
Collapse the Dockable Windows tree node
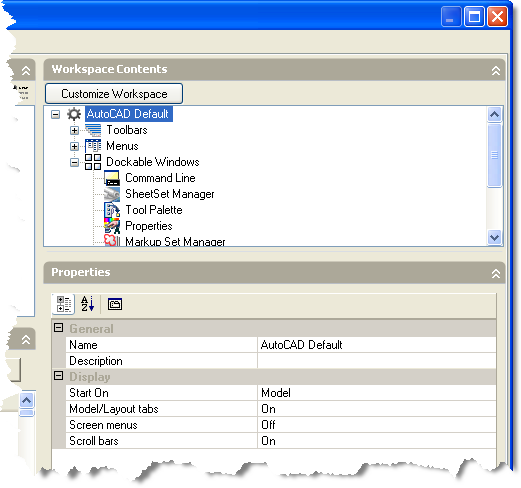75,162
